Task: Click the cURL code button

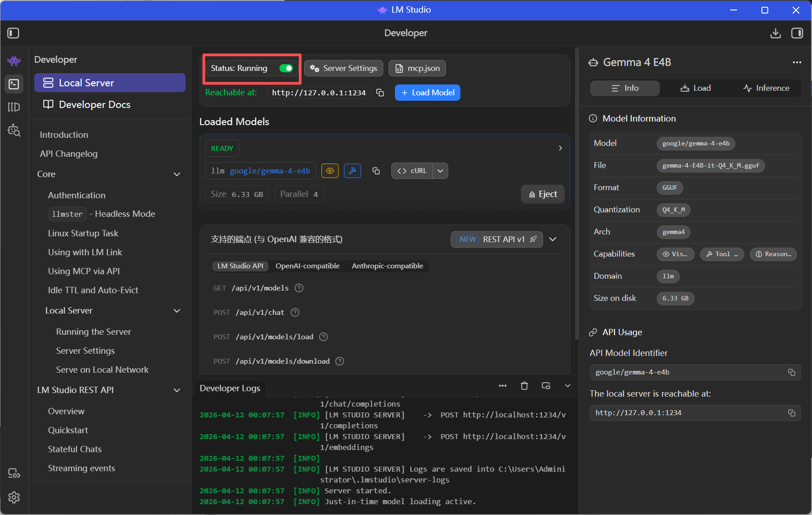Action: click(x=412, y=171)
